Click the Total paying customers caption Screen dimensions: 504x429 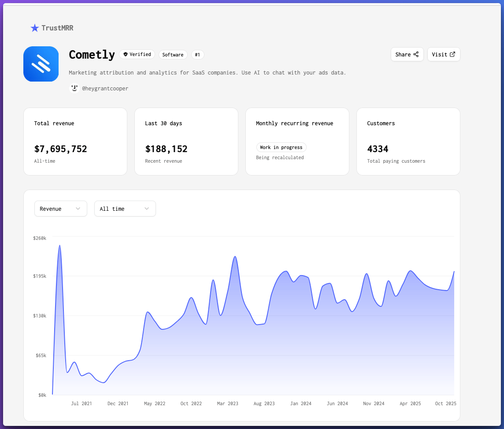click(x=396, y=161)
